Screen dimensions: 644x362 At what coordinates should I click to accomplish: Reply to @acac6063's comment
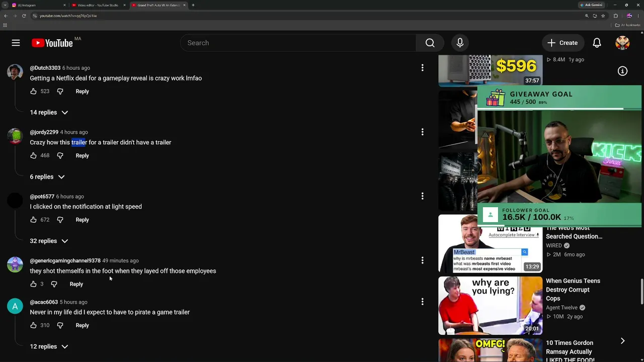(x=82, y=325)
